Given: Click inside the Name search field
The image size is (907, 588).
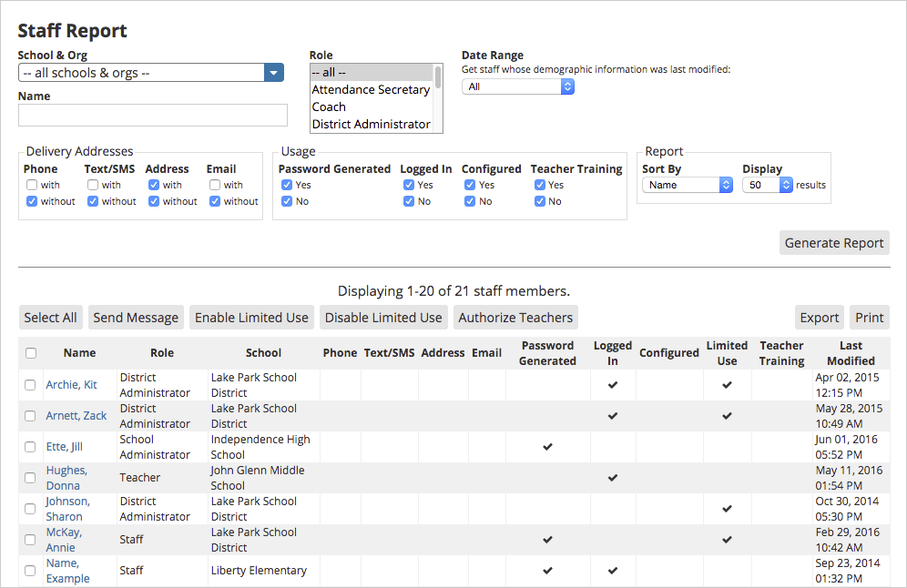Looking at the screenshot, I should (x=152, y=115).
